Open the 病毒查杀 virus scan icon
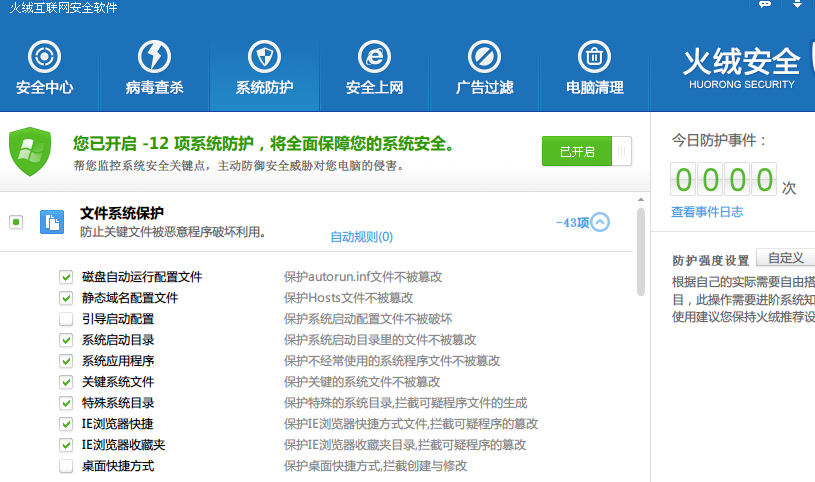The image size is (815, 482). pos(154,57)
